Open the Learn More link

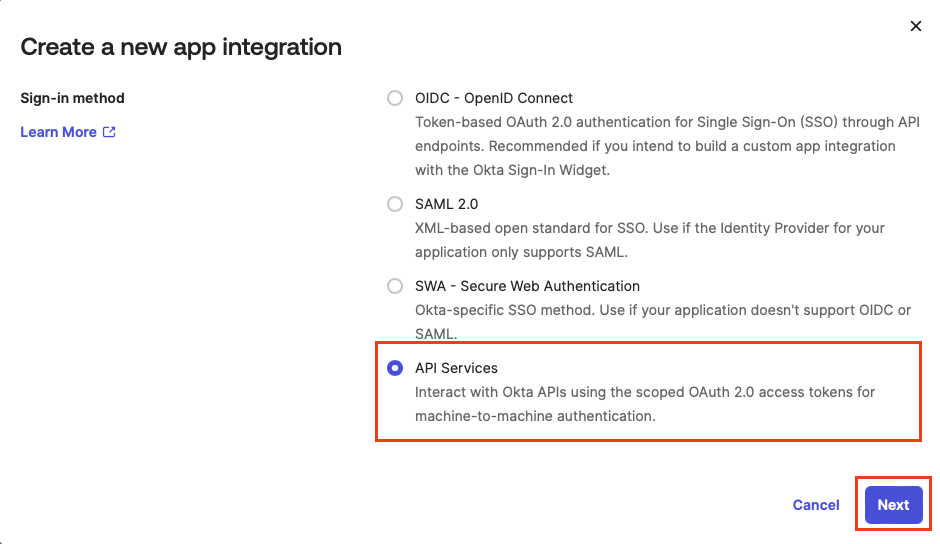[59, 132]
